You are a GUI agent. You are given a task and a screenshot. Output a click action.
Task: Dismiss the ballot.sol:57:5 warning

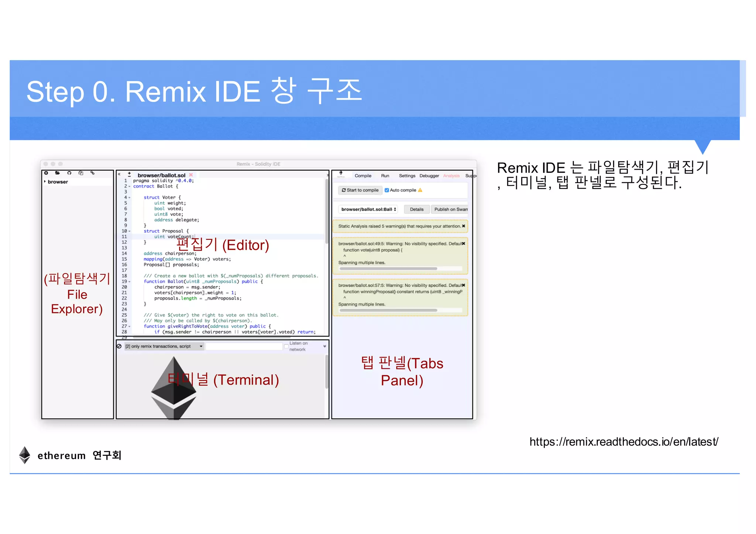464,285
